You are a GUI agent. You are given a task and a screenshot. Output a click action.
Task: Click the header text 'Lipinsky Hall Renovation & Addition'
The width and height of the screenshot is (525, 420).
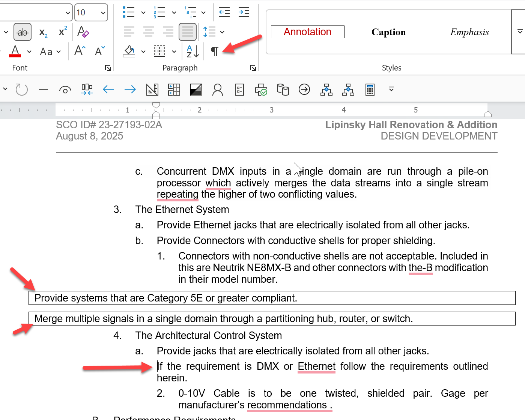[x=411, y=125]
